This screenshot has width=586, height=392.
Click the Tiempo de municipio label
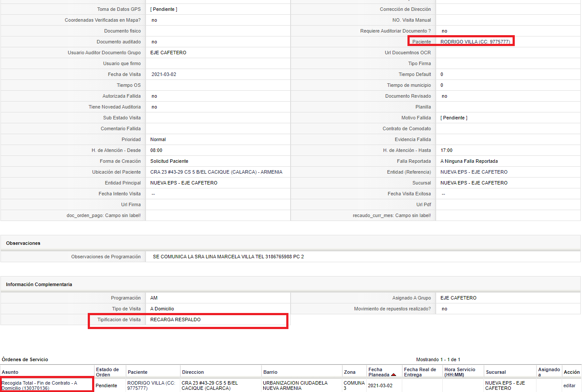(409, 85)
